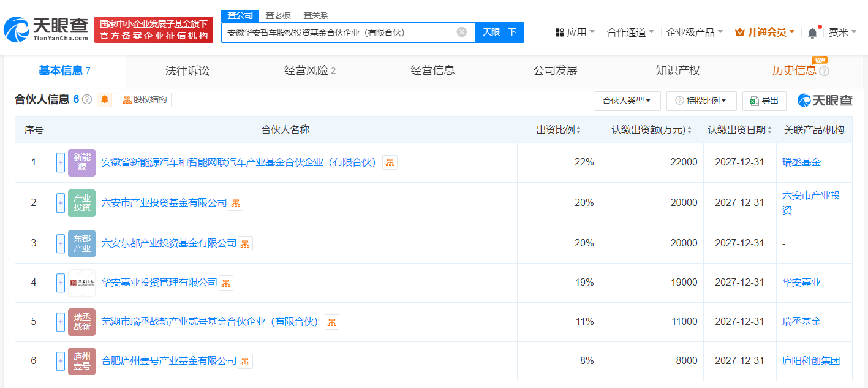
Task: Click the 导出 export button
Action: pyautogui.click(x=764, y=101)
